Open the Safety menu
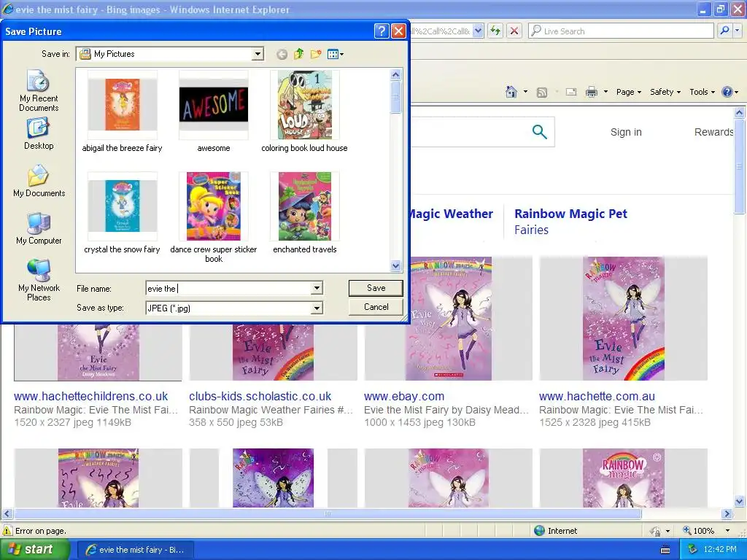 pyautogui.click(x=665, y=92)
